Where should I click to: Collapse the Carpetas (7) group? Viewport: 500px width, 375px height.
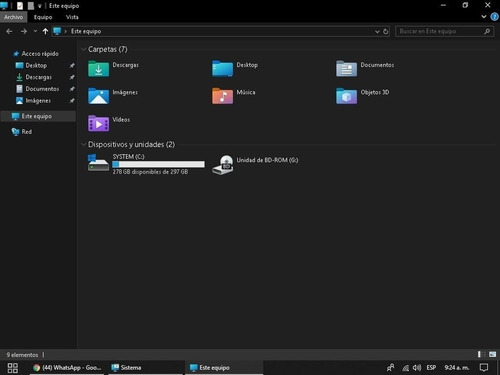(83, 49)
